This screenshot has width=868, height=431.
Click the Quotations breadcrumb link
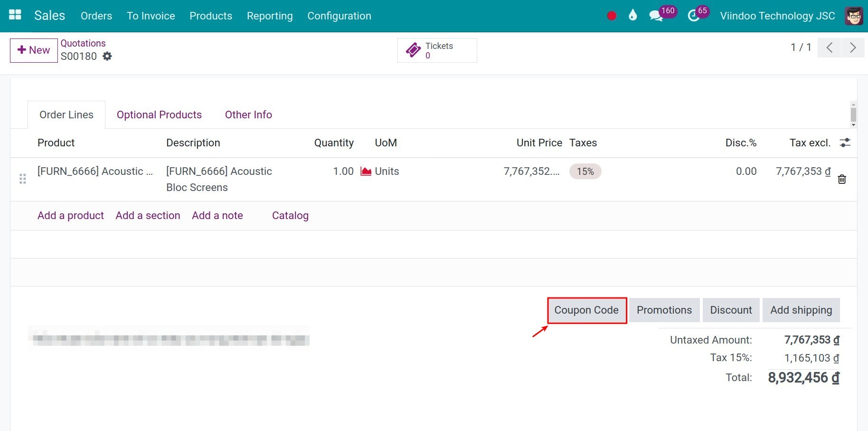83,43
